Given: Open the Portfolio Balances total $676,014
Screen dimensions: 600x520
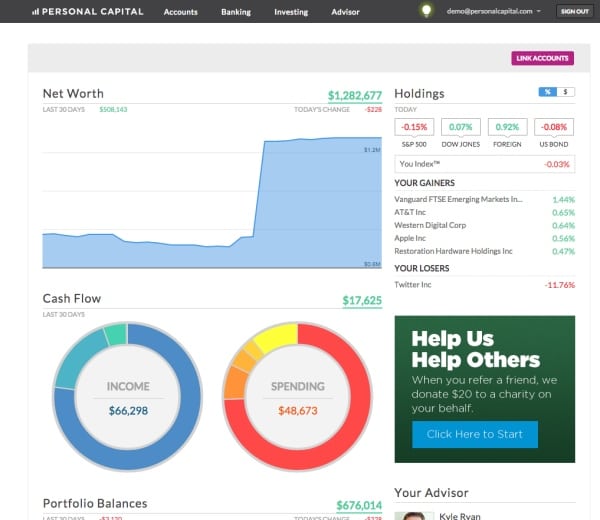Looking at the screenshot, I should [x=359, y=505].
